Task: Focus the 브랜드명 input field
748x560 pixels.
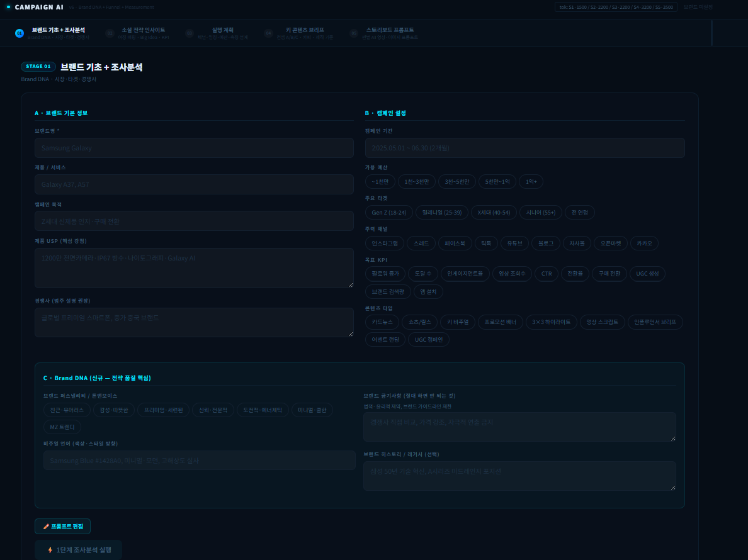Action: pyautogui.click(x=194, y=148)
